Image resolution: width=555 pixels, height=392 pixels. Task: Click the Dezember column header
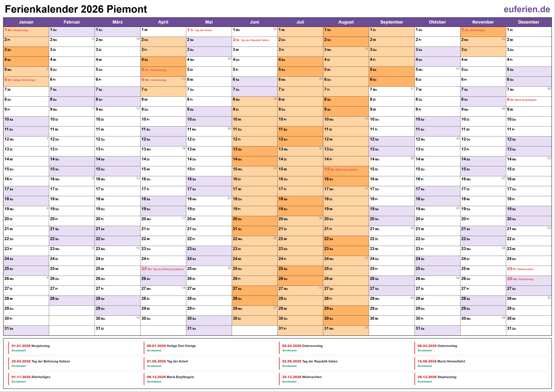[x=528, y=22]
